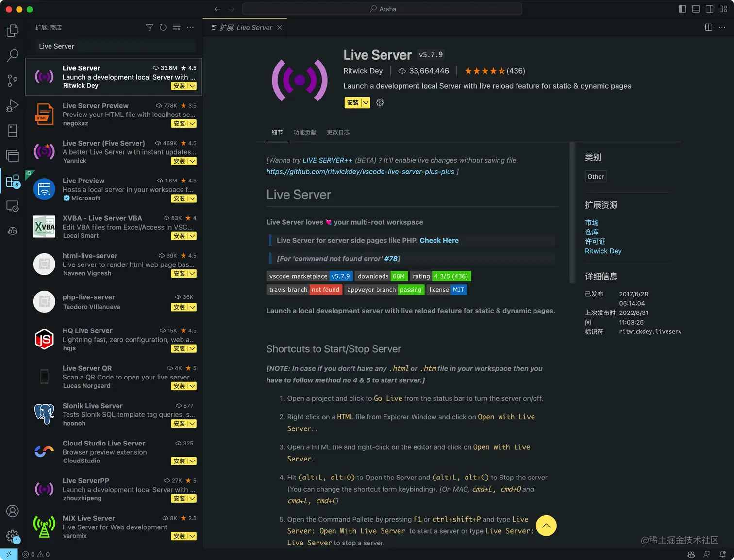The image size is (734, 560).
Task: Install the MIX Live Server extension
Action: [x=180, y=536]
